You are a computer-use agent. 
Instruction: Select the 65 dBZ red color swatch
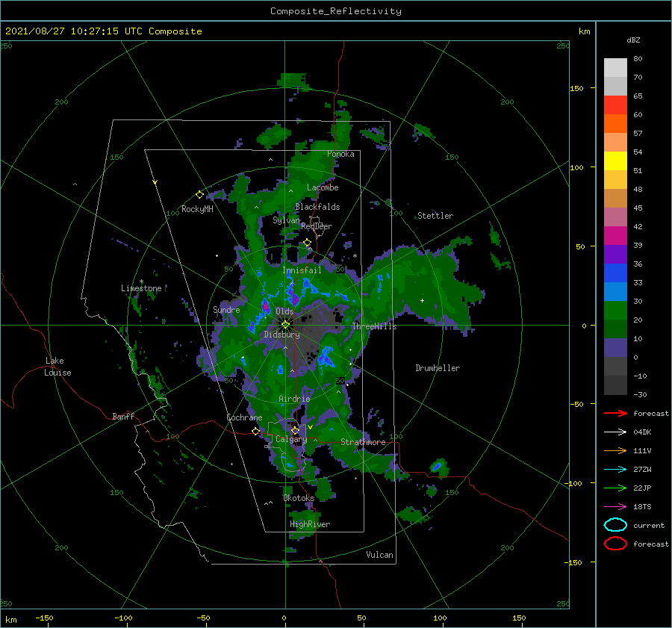(x=615, y=105)
